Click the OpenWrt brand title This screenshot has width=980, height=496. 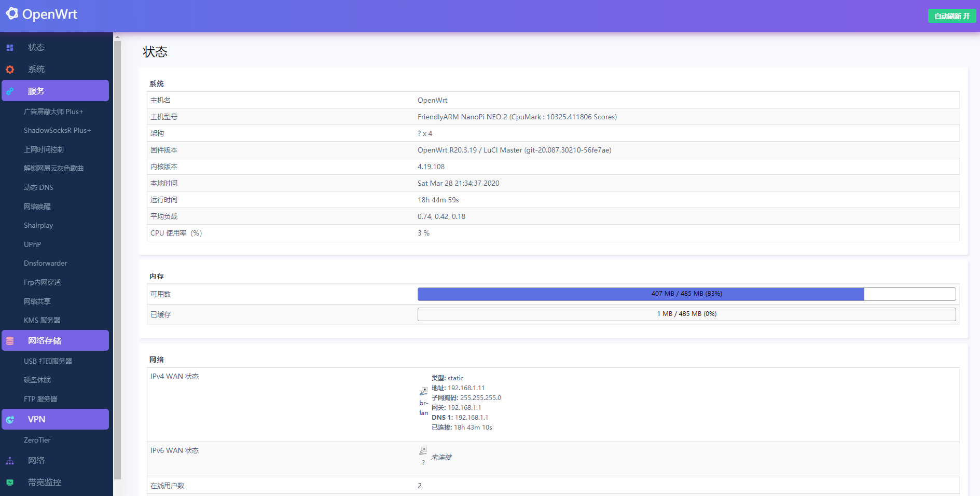point(50,14)
